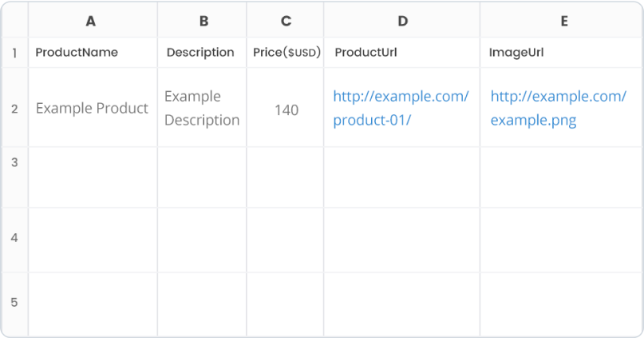This screenshot has height=338, width=644.
Task: Click the Price($USD) header cell
Action: [x=286, y=53]
